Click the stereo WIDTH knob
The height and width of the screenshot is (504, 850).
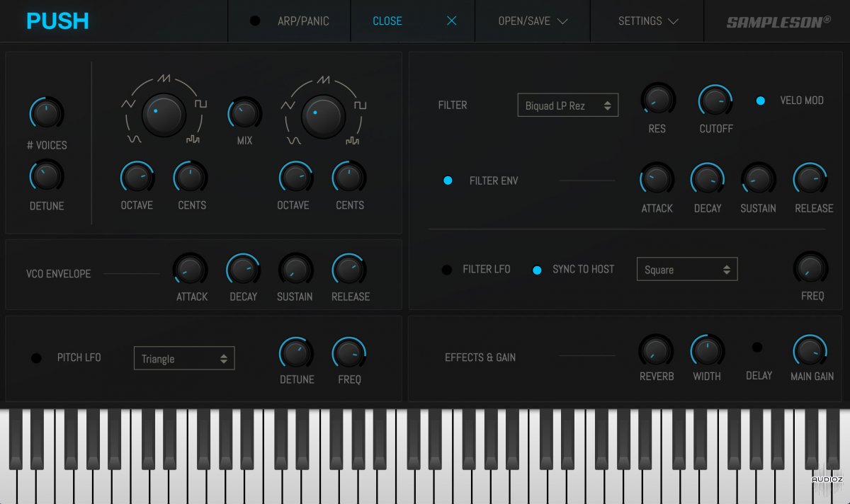pos(708,350)
